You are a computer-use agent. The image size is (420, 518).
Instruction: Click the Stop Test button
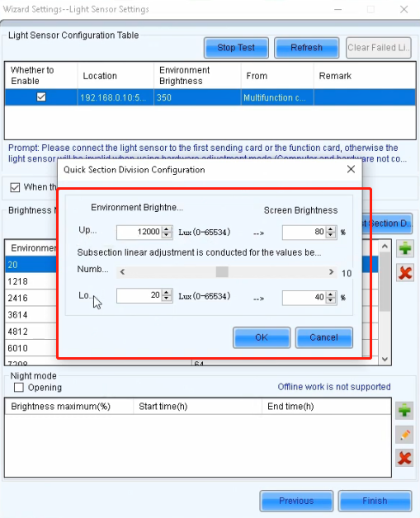coord(236,48)
